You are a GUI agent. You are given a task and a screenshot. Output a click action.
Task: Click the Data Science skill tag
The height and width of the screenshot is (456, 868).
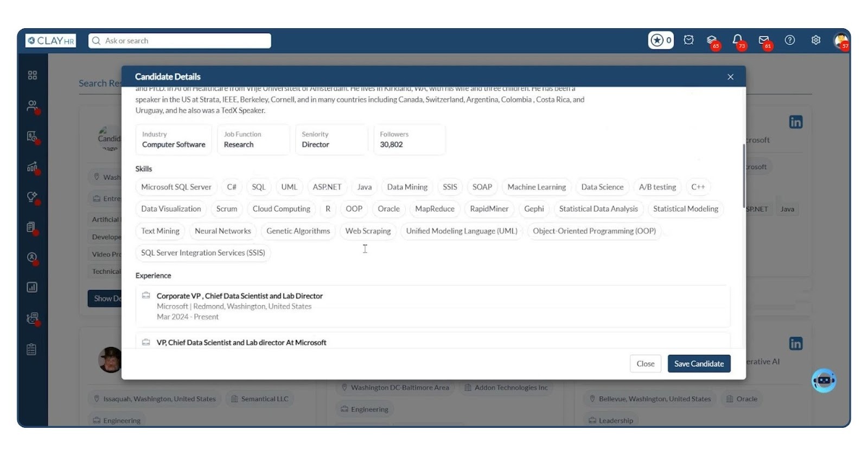[x=602, y=187]
